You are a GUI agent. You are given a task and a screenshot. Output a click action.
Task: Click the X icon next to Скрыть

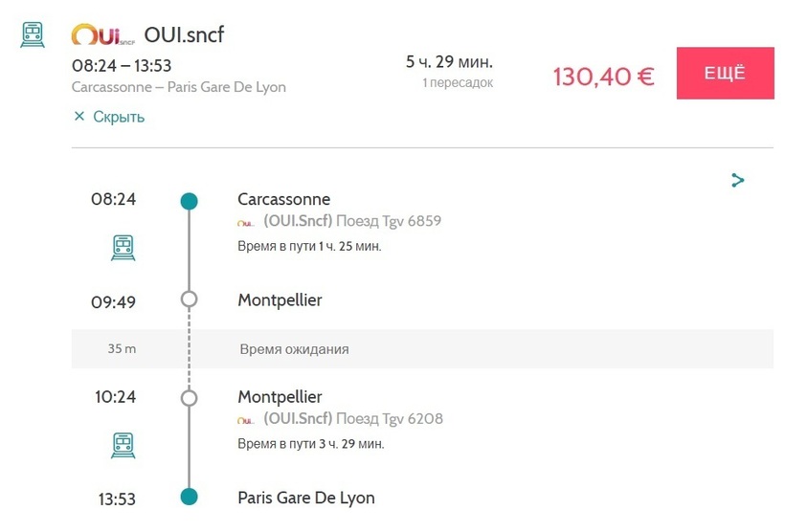pos(79,116)
